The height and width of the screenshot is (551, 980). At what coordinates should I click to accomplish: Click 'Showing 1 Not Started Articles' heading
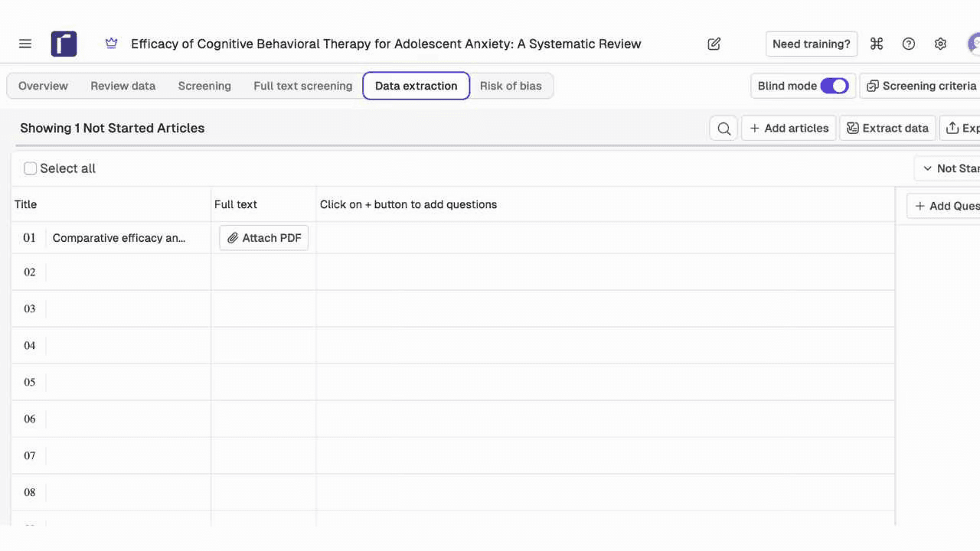click(113, 128)
